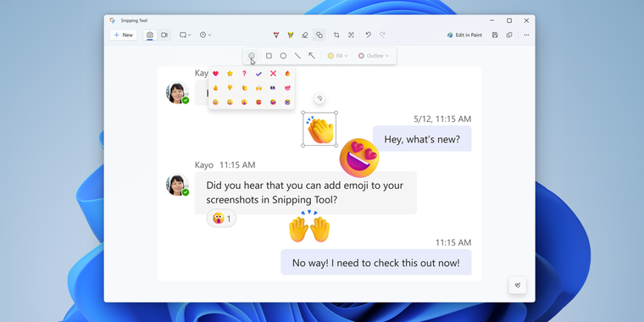Choose the arrow shape
This screenshot has height=322, width=644.
312,56
